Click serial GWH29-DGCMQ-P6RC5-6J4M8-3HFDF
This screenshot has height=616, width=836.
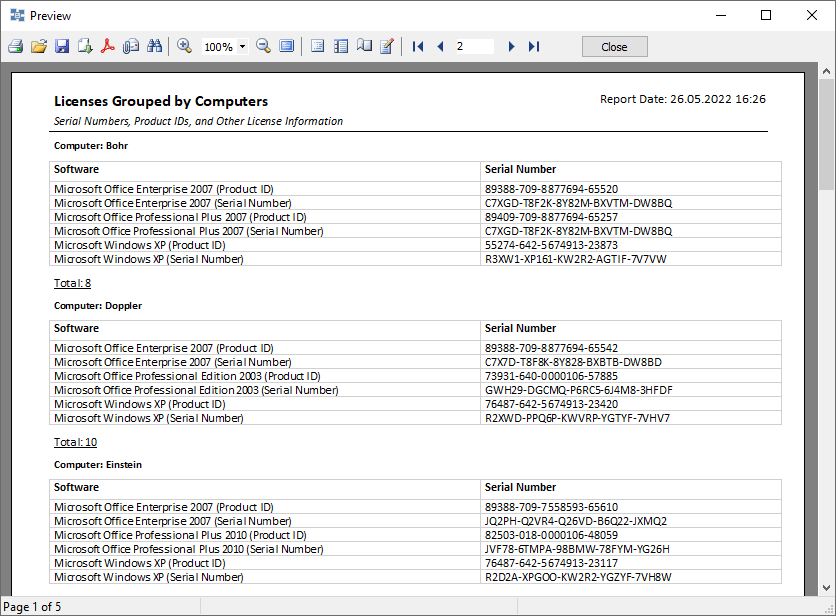(x=578, y=390)
